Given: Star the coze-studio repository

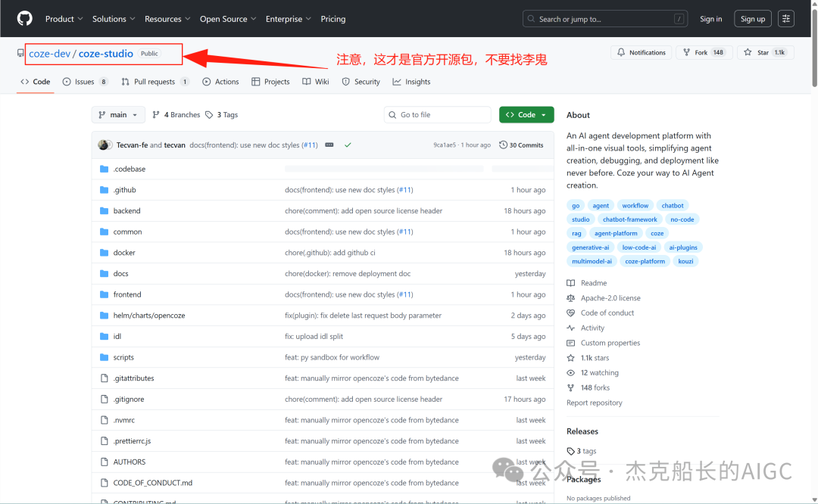Looking at the screenshot, I should (765, 52).
